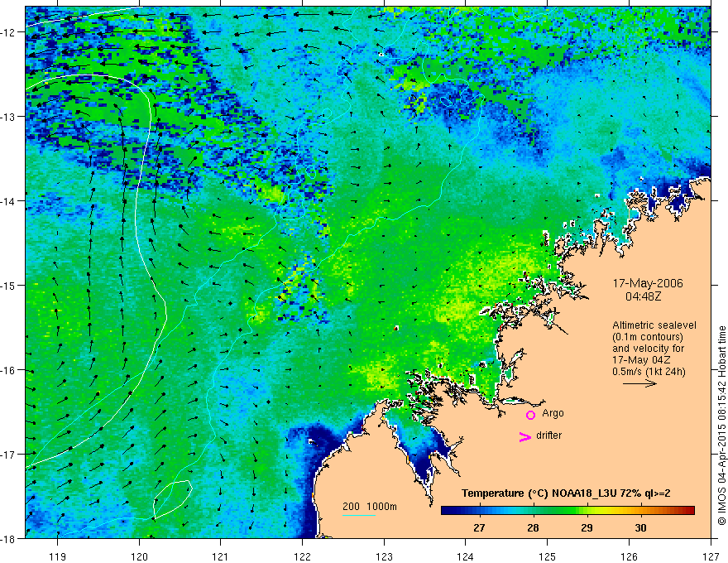Click the IMOS copyright timestamp text
The image size is (728, 563).
[722, 425]
